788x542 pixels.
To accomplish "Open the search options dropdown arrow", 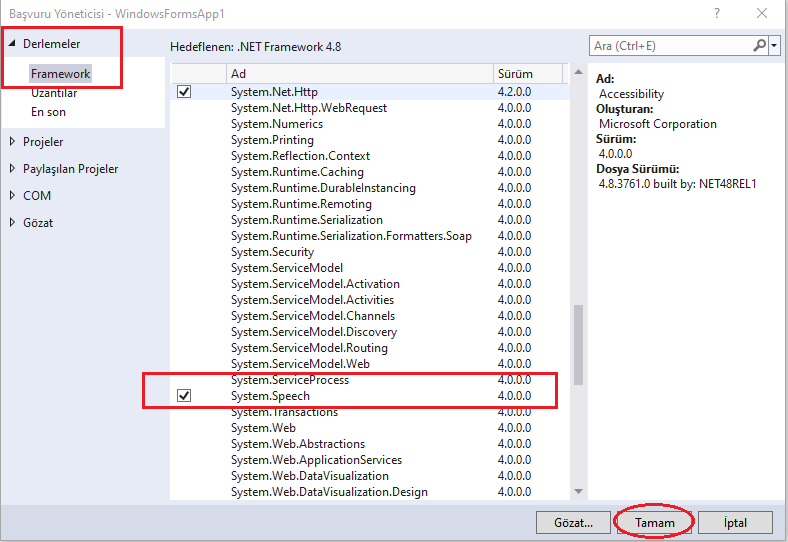I will tap(774, 46).
